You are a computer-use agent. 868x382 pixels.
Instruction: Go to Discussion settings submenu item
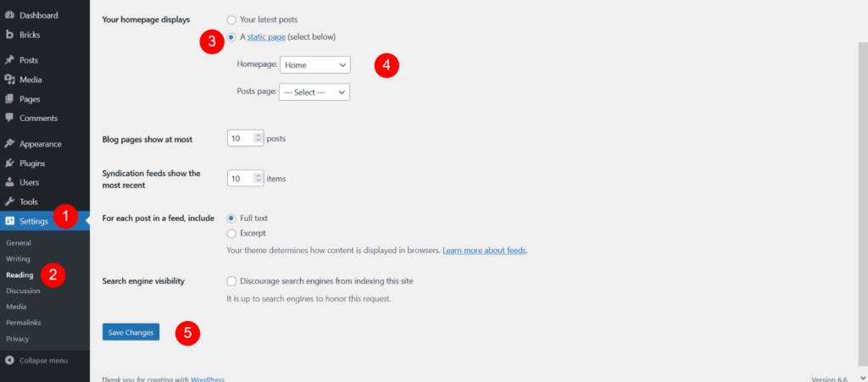point(23,291)
